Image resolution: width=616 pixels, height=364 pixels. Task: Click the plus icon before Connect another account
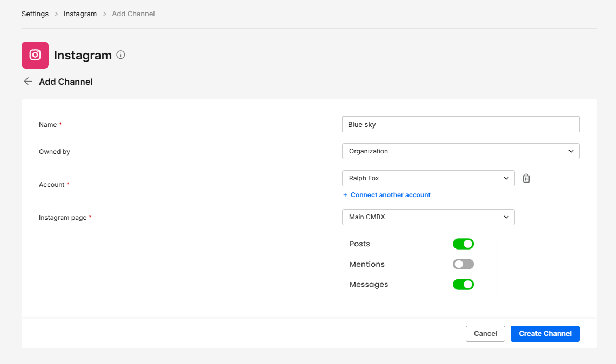(x=345, y=195)
